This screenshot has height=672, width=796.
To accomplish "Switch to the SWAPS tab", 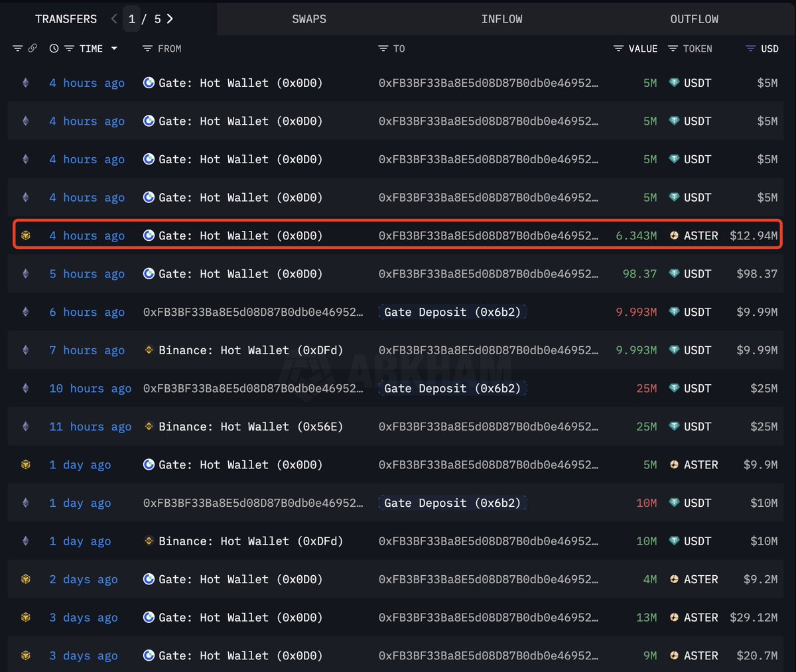I will 309,19.
